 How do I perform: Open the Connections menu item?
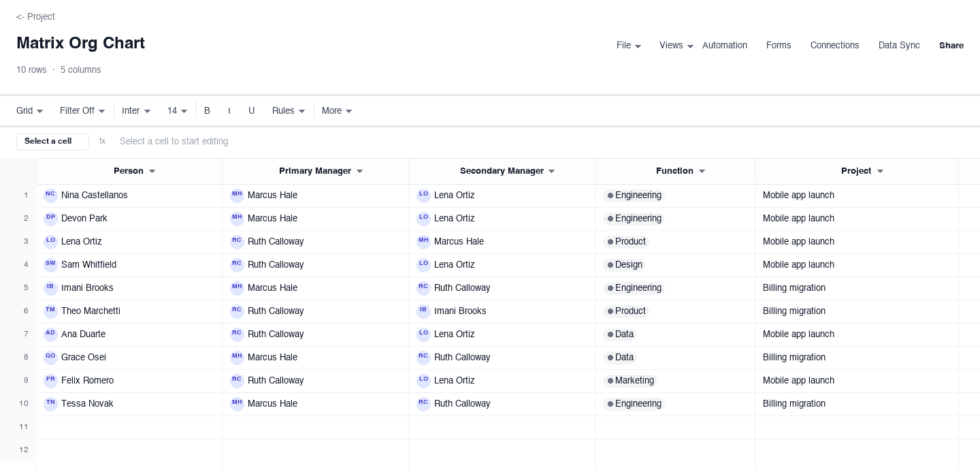tap(834, 46)
